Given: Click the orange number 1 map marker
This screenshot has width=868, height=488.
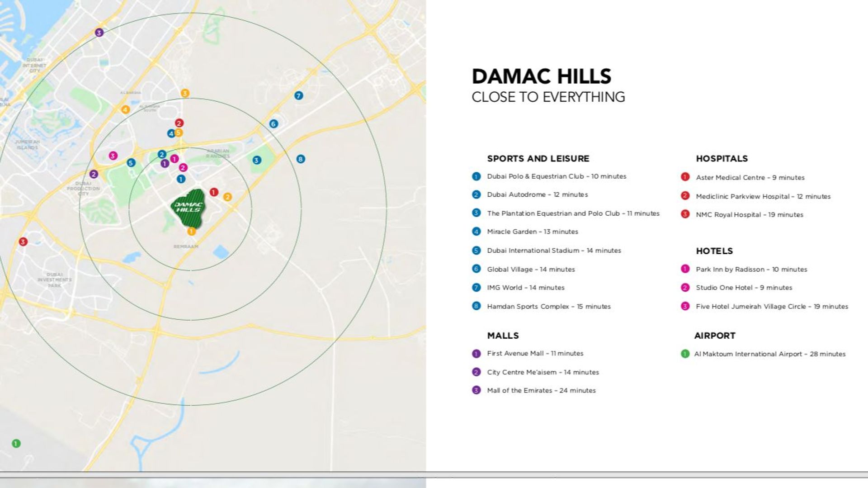Looking at the screenshot, I should 192,231.
